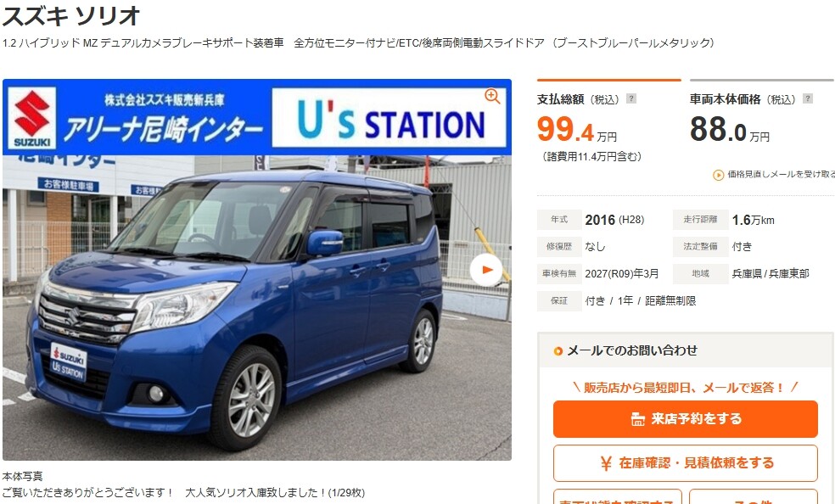Click the U's STATION banner logo
The height and width of the screenshot is (504, 835).
click(389, 118)
